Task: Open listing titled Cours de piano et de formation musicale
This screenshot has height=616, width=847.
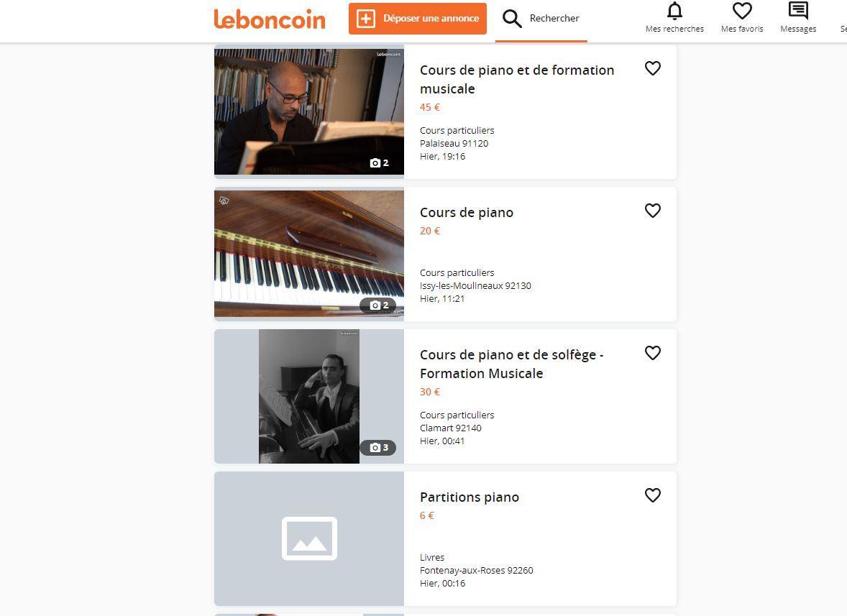Action: point(516,79)
